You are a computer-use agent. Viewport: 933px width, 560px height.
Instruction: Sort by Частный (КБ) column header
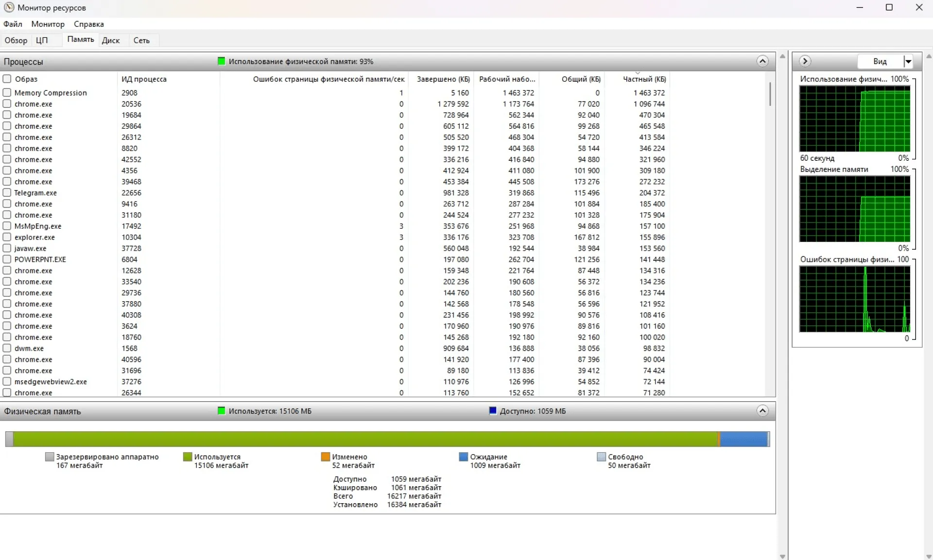[x=644, y=79]
